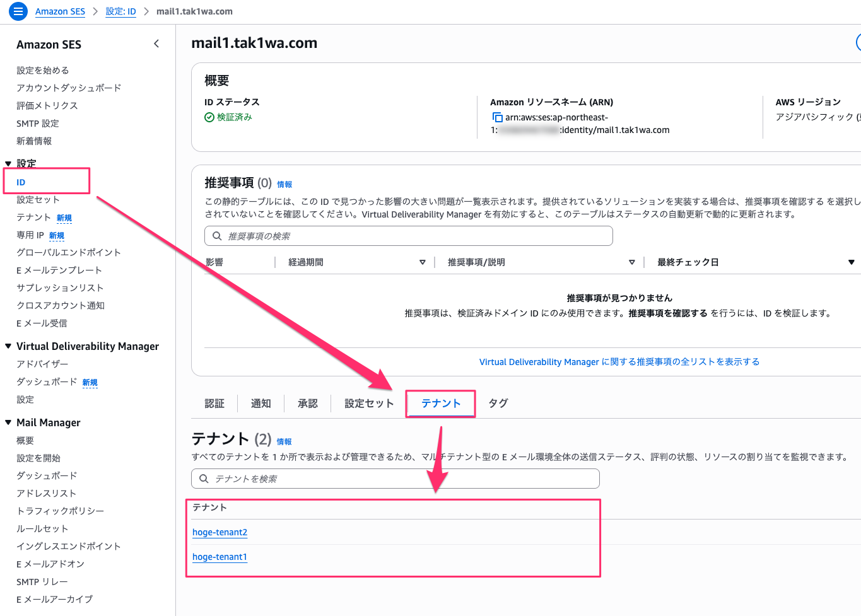The height and width of the screenshot is (616, 861).
Task: Collapse the 設定 section in the sidebar
Action: [8, 163]
